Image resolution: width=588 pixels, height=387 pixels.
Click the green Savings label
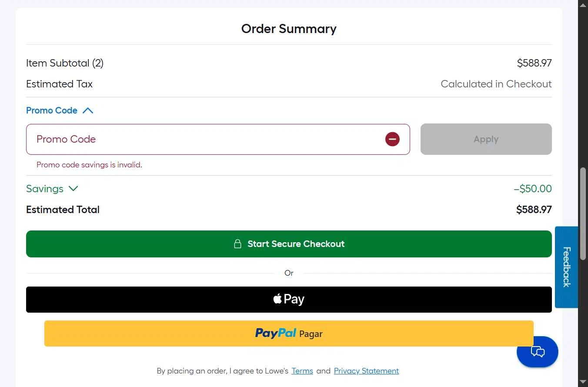(x=45, y=189)
